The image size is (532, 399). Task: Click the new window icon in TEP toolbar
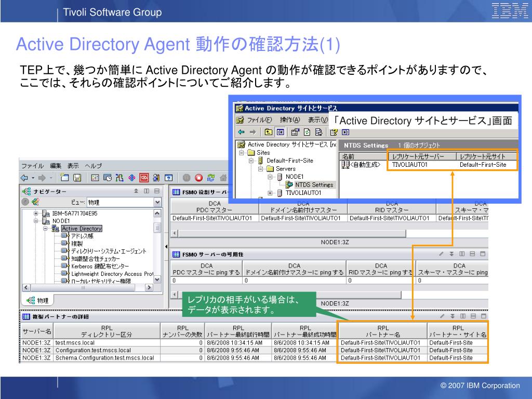64,178
